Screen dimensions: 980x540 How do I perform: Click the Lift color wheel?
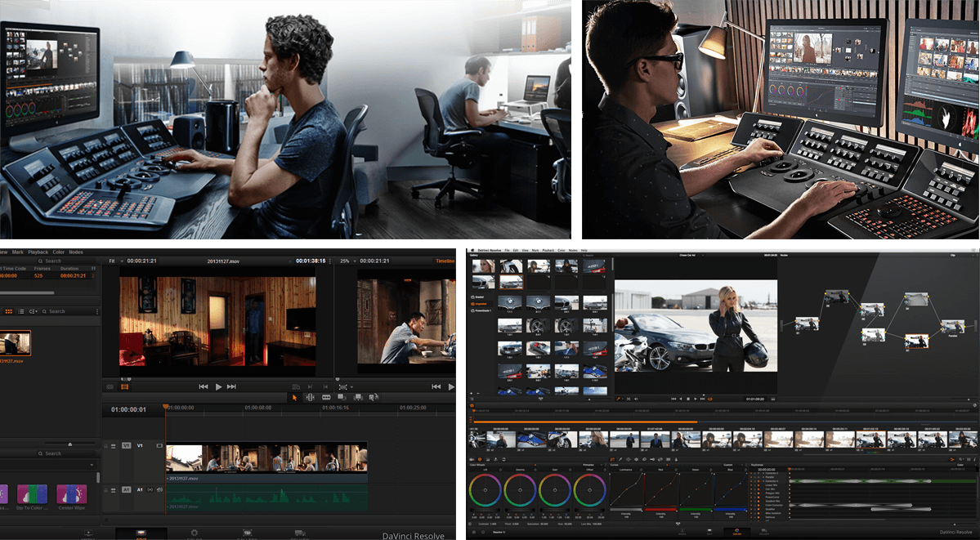(x=486, y=491)
